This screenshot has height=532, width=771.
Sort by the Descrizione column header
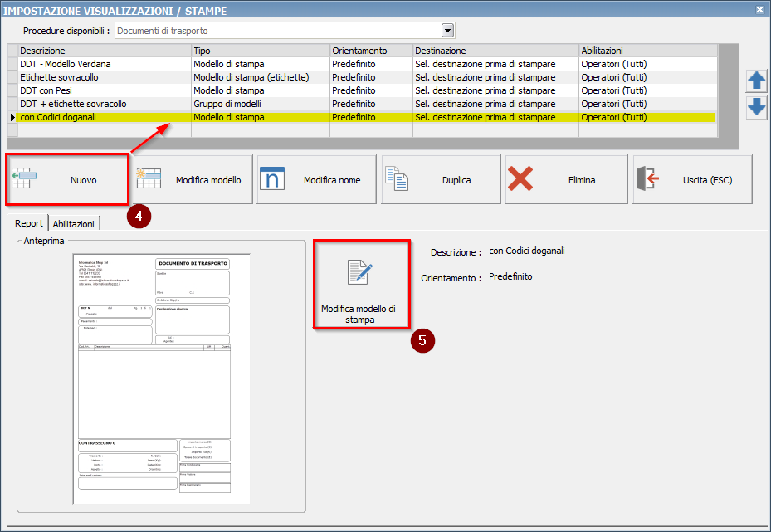coord(104,51)
